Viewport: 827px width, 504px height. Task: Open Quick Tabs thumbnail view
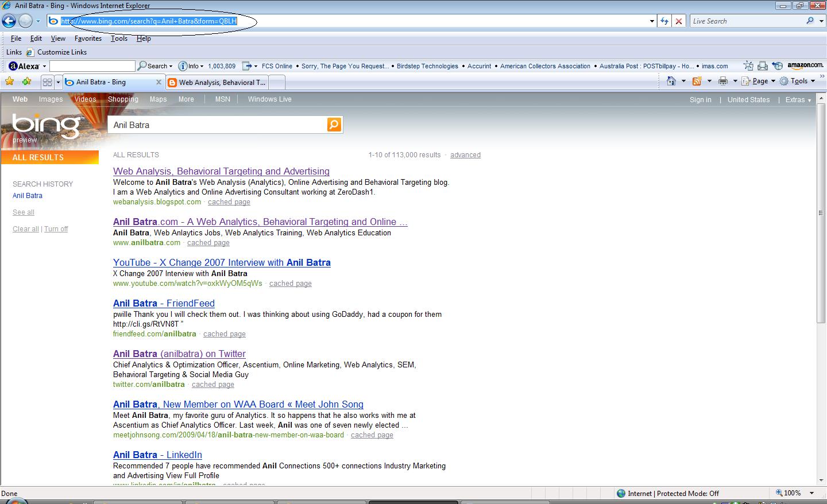[47, 82]
